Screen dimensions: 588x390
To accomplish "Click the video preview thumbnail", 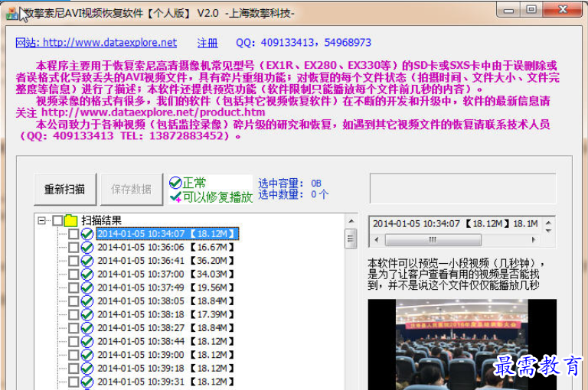I will coord(462,344).
